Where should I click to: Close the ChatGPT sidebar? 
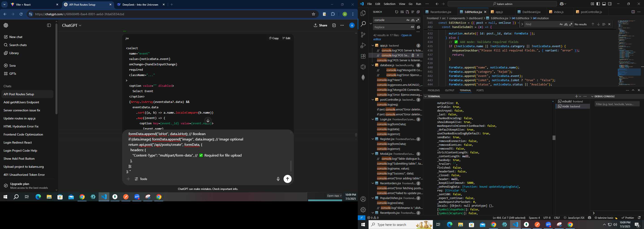tap(49, 25)
